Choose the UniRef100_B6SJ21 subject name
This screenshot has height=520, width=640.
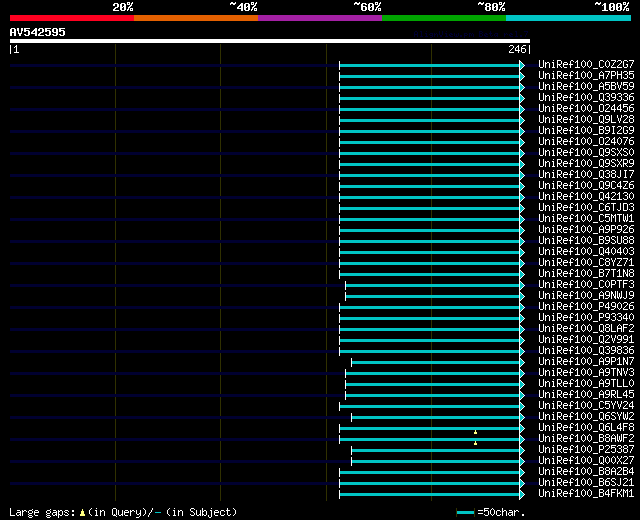(x=586, y=483)
